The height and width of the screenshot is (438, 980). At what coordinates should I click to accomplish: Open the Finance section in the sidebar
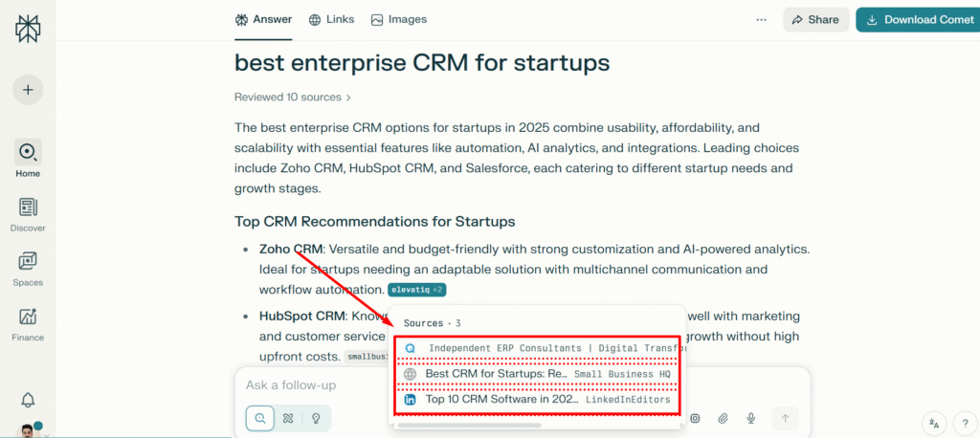[x=28, y=323]
